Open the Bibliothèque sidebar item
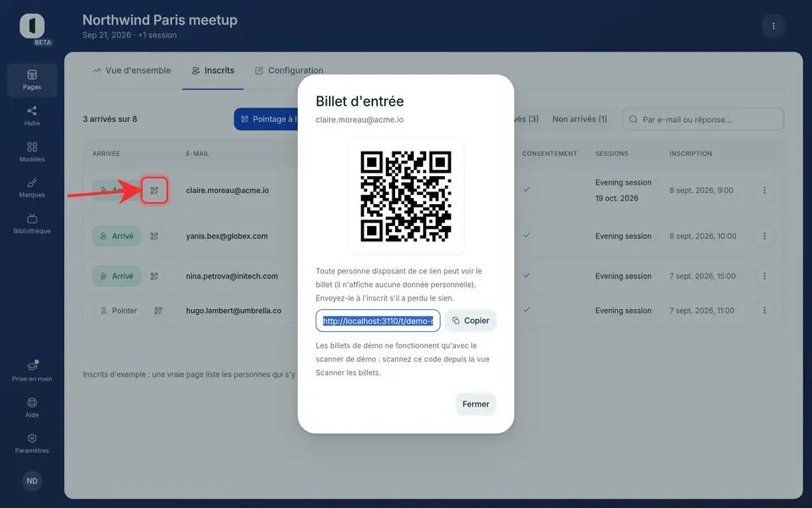This screenshot has height=508, width=812. tap(31, 224)
